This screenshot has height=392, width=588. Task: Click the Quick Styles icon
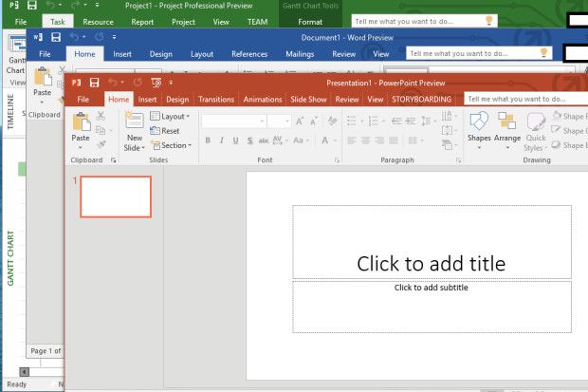click(x=536, y=121)
